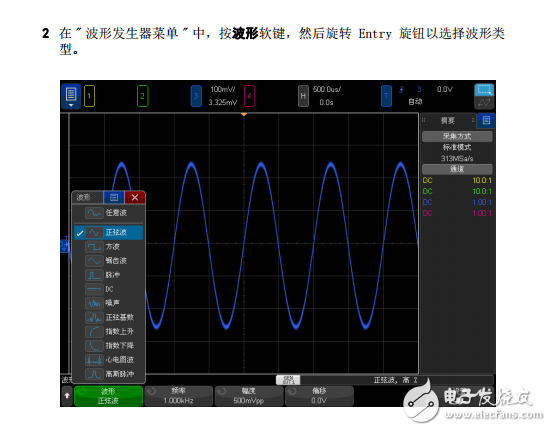
Task: Click the 正弦基数 thumbnail icon
Action: 94,317
